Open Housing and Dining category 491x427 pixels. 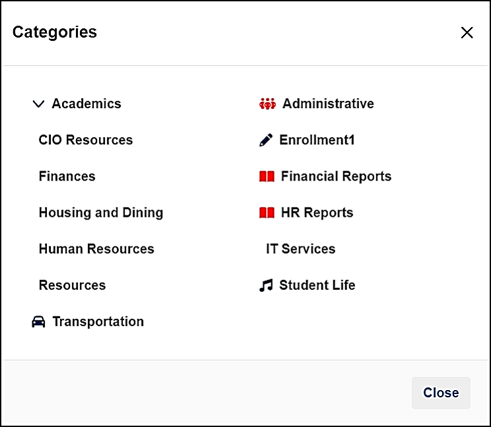tap(101, 213)
